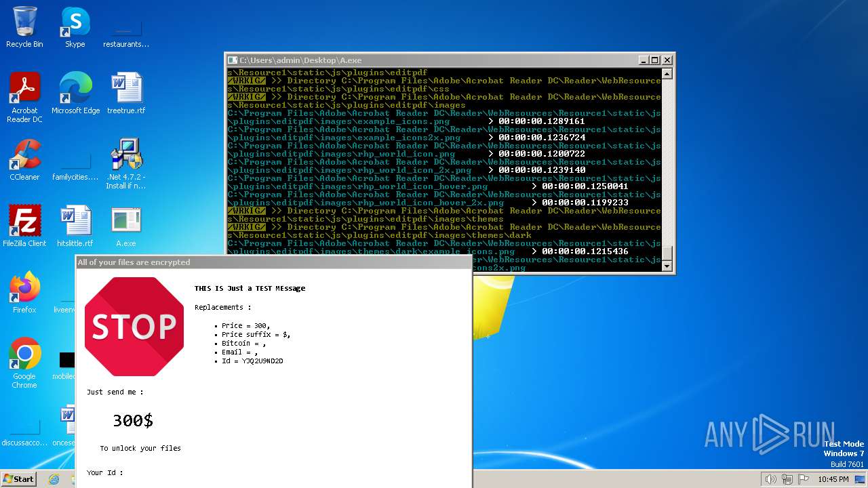Launch Firefox from the desktop
This screenshot has width=868, height=488.
pos(24,292)
